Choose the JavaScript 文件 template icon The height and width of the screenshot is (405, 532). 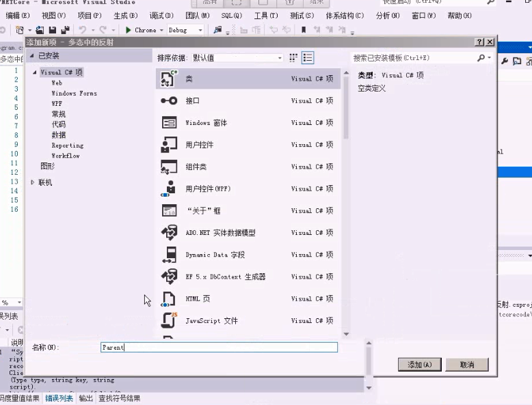click(169, 320)
